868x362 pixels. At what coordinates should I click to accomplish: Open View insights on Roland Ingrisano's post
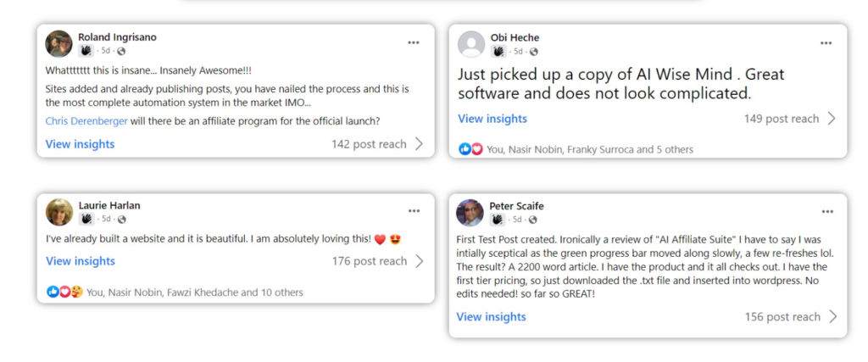80,144
